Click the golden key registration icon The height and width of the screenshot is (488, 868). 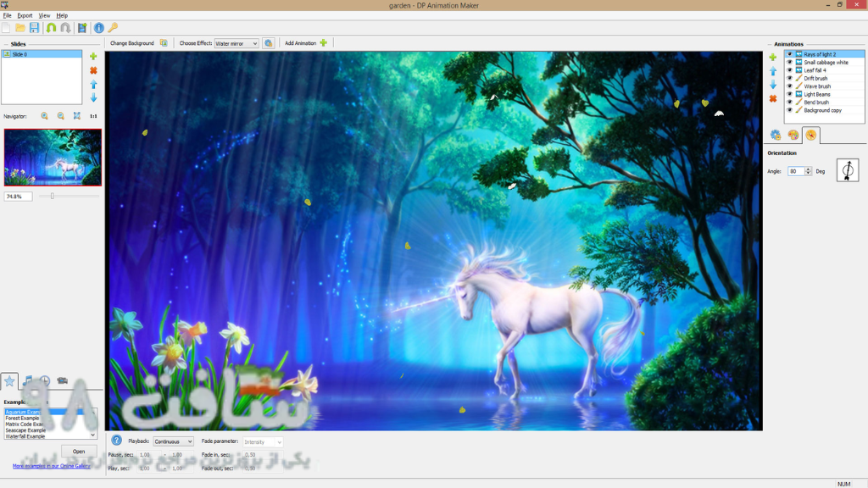point(113,28)
